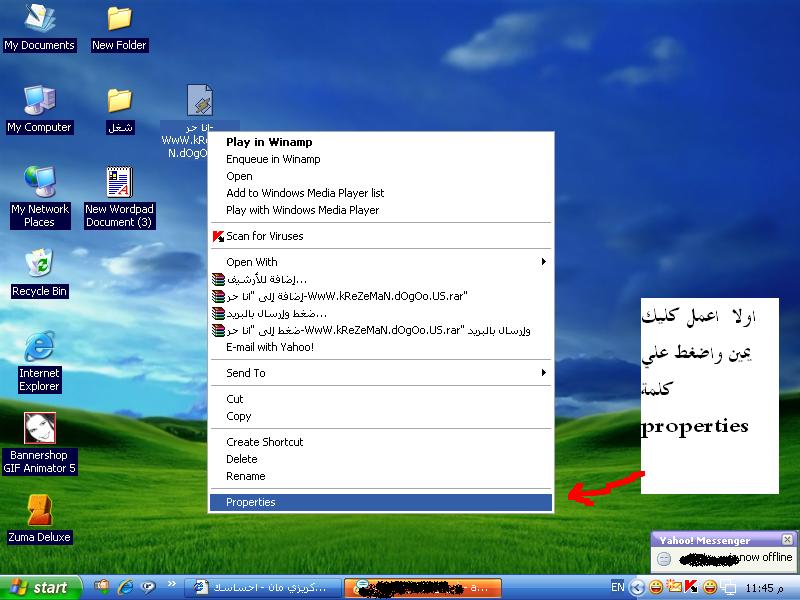Select the New Folder desktop icon

(119, 28)
